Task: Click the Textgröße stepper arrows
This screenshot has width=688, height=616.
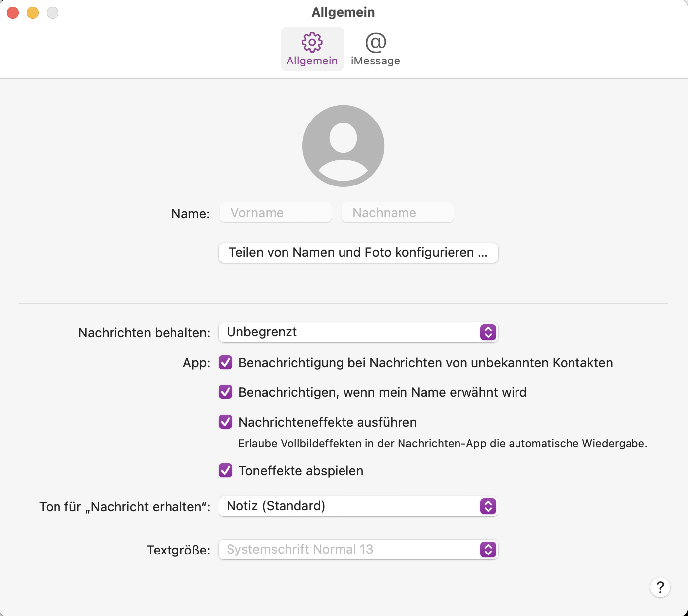Action: pyautogui.click(x=488, y=550)
